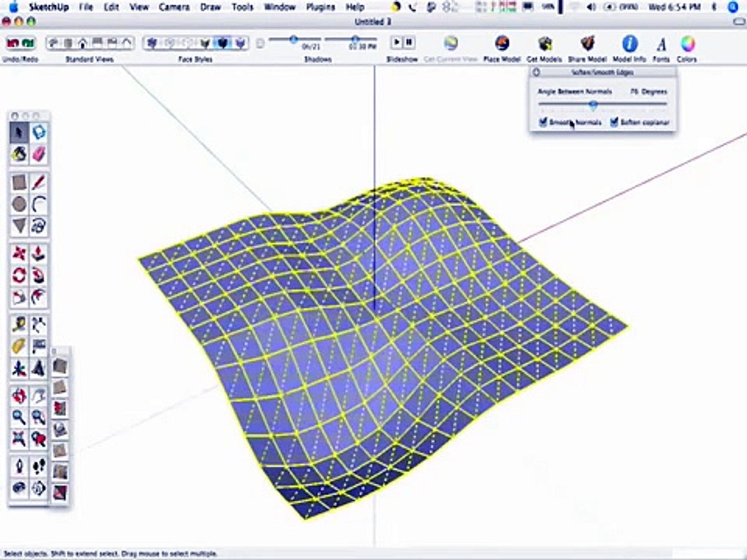
Task: Open the File menu
Action: (x=86, y=7)
